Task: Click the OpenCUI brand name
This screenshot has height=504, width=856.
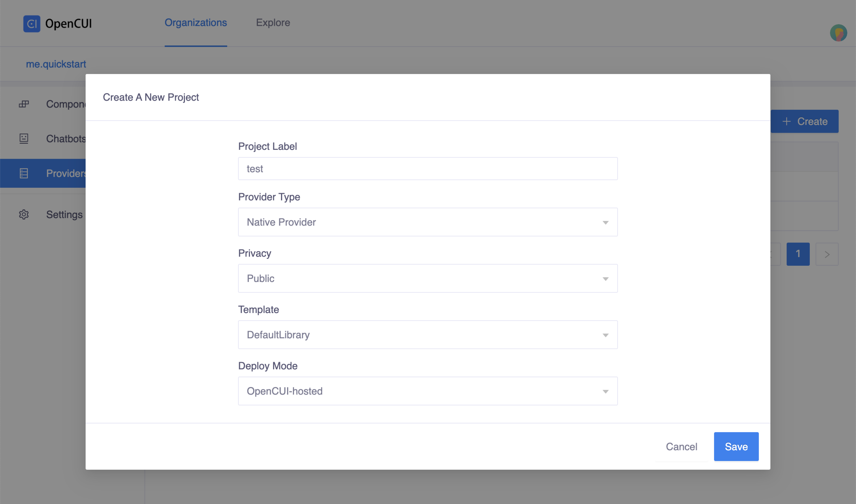Action: pos(68,24)
